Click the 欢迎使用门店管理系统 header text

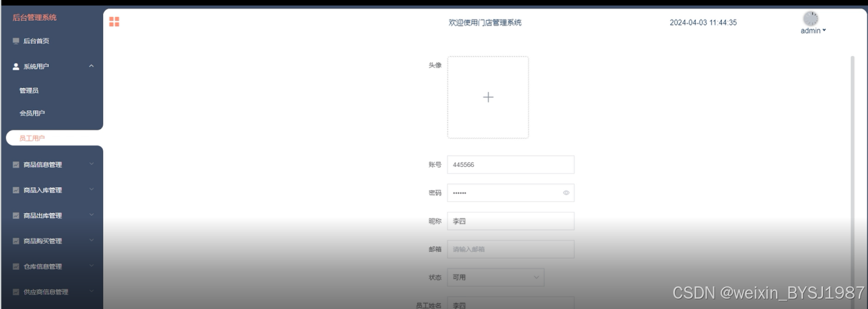pos(485,23)
